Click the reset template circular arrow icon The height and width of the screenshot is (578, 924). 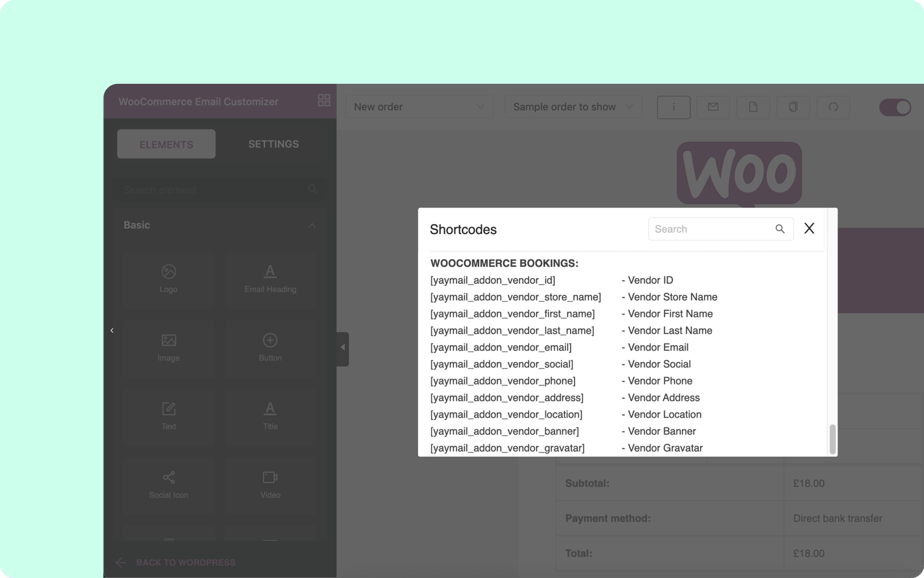tap(833, 107)
